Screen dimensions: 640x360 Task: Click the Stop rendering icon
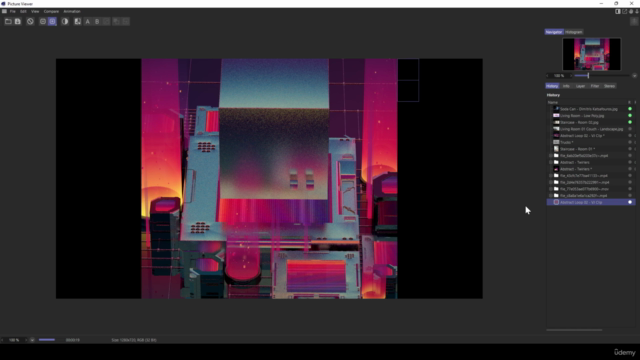tap(30, 21)
